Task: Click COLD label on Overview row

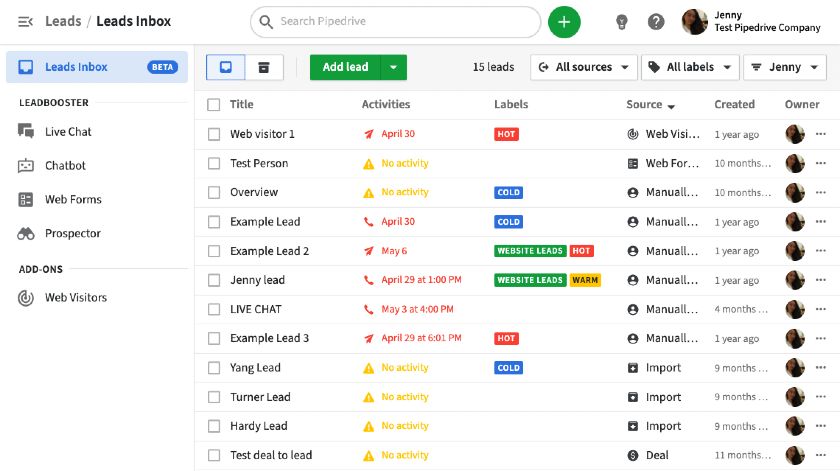Action: (x=508, y=192)
